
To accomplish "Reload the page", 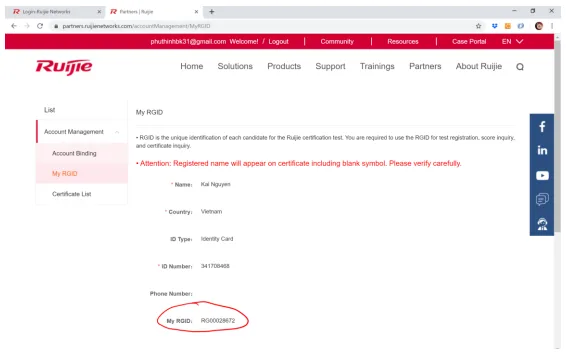I will (x=40, y=26).
